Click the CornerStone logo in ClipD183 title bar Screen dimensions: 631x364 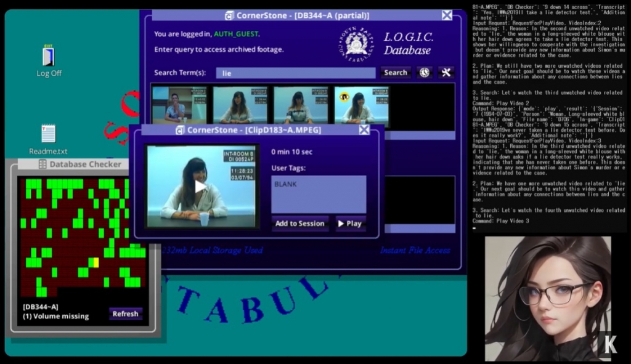coord(180,130)
